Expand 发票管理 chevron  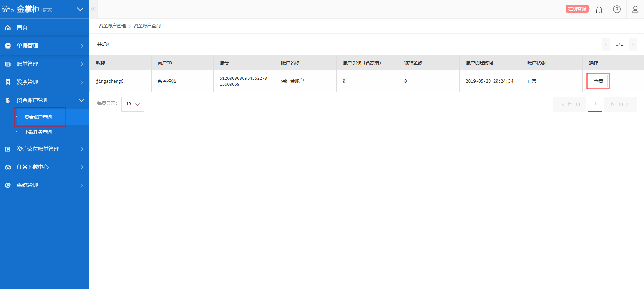pyautogui.click(x=82, y=82)
